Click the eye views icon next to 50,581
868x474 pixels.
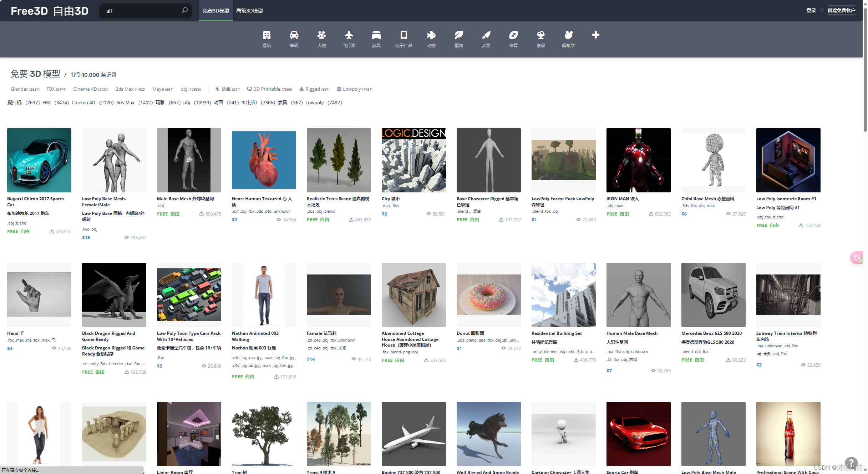(x=428, y=214)
